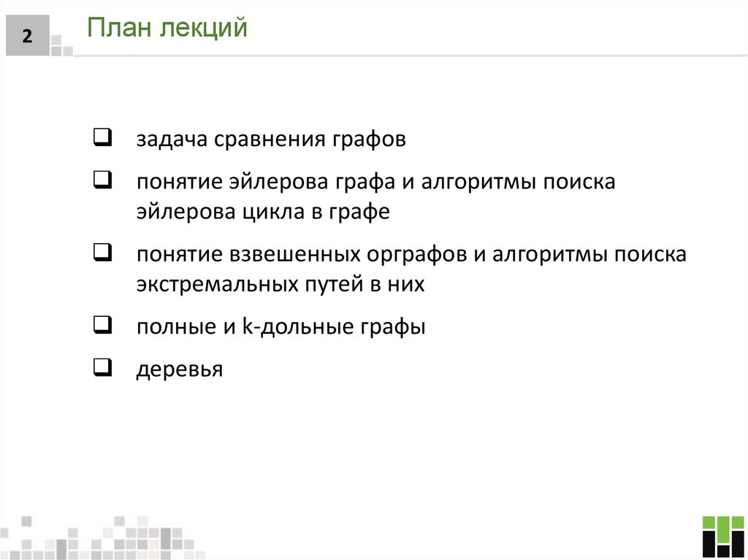The image size is (748, 560).
Task: Click the line 'экстремальных путей в них'
Action: (280, 284)
